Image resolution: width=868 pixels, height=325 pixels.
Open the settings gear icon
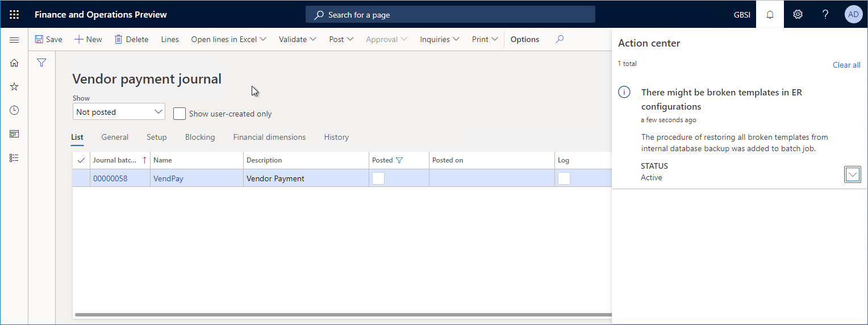click(798, 14)
